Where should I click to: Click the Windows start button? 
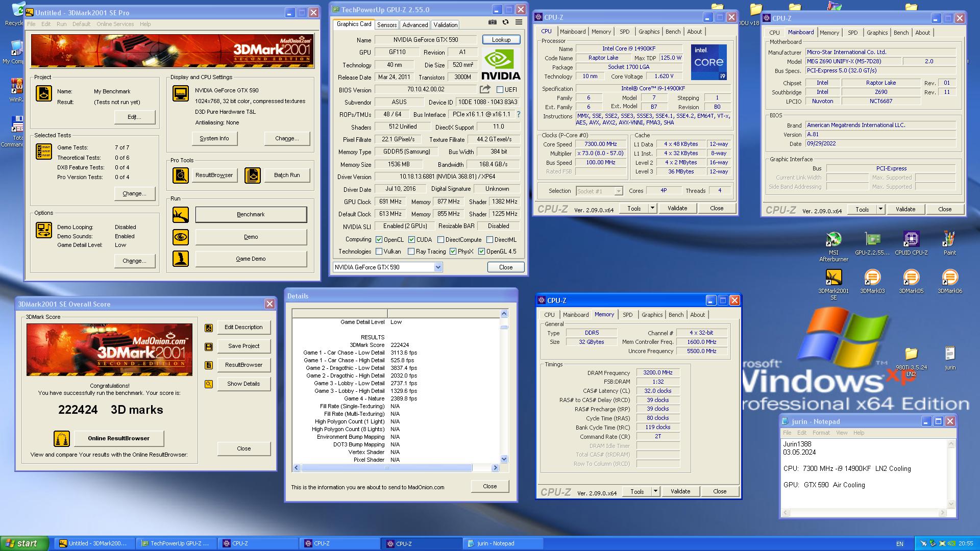click(24, 544)
